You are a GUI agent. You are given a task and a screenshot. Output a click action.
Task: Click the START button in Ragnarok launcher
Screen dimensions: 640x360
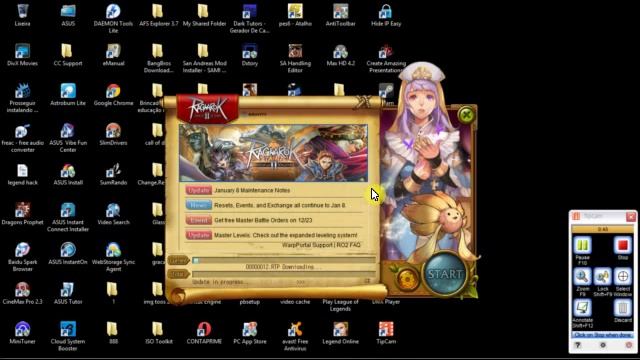(x=444, y=274)
